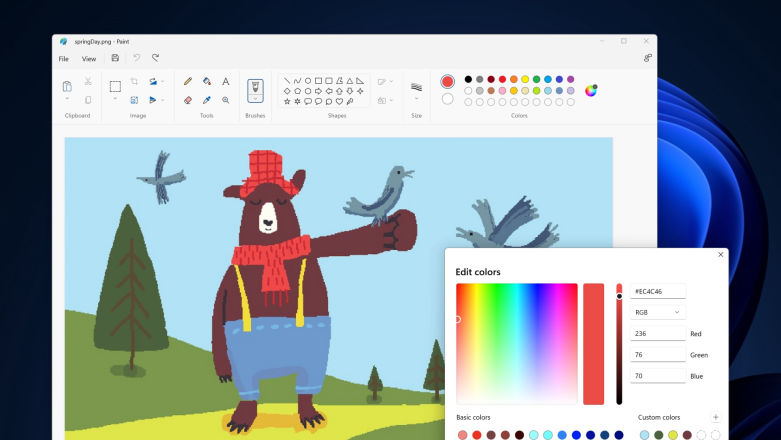781x440 pixels.
Task: Select the Pencil tool
Action: pos(187,81)
